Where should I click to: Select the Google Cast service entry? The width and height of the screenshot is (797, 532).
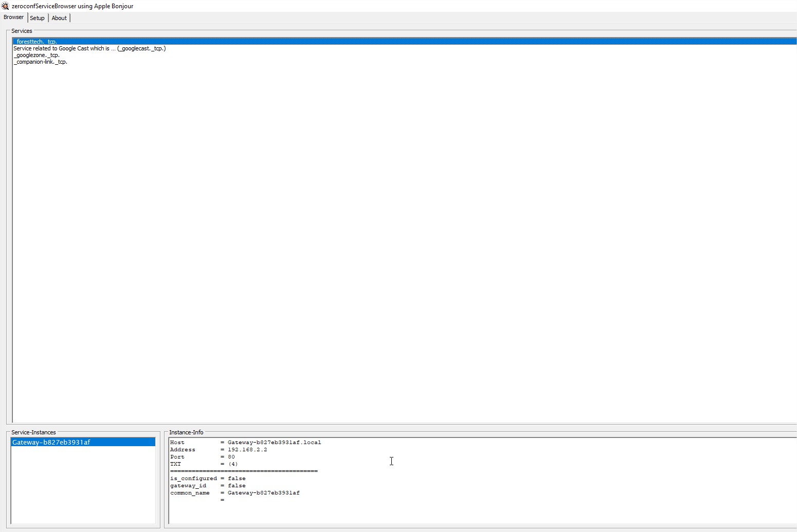click(x=89, y=48)
